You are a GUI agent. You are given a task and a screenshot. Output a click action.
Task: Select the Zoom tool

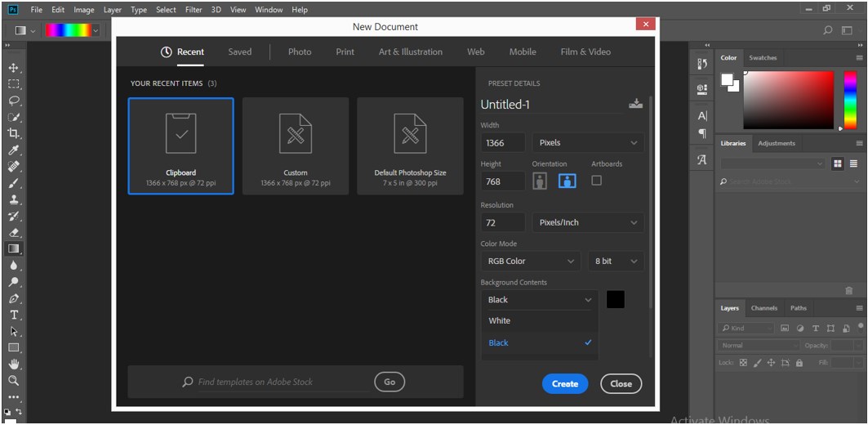(13, 381)
